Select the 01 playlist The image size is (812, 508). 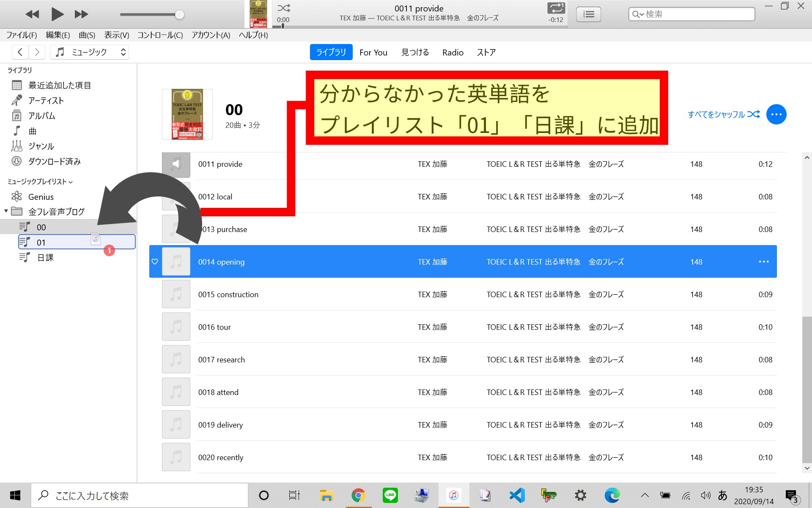click(77, 242)
